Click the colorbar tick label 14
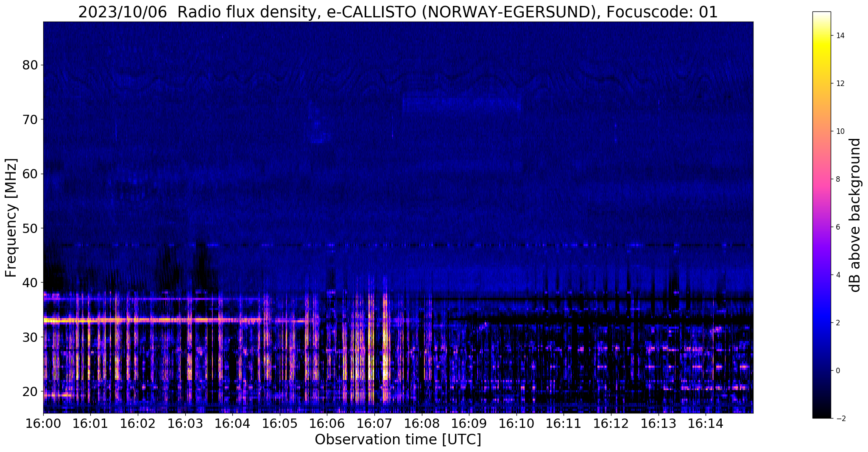The height and width of the screenshot is (452, 868). [840, 36]
